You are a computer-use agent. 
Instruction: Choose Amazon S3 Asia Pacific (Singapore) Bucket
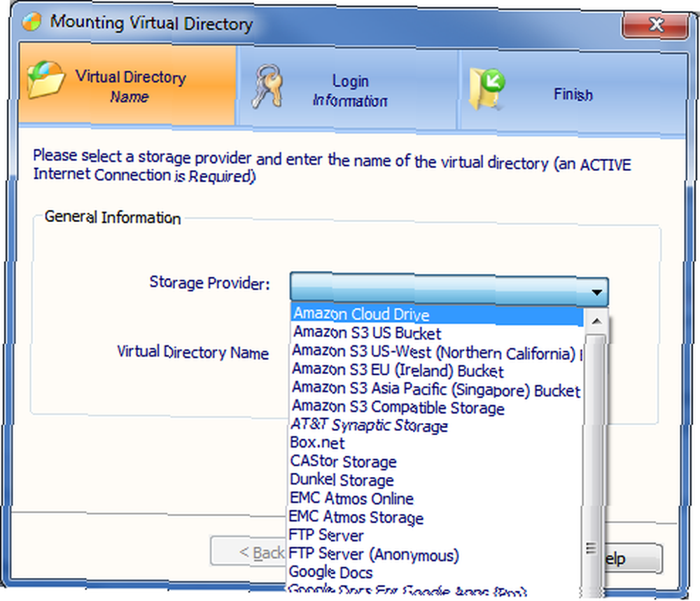(x=437, y=389)
